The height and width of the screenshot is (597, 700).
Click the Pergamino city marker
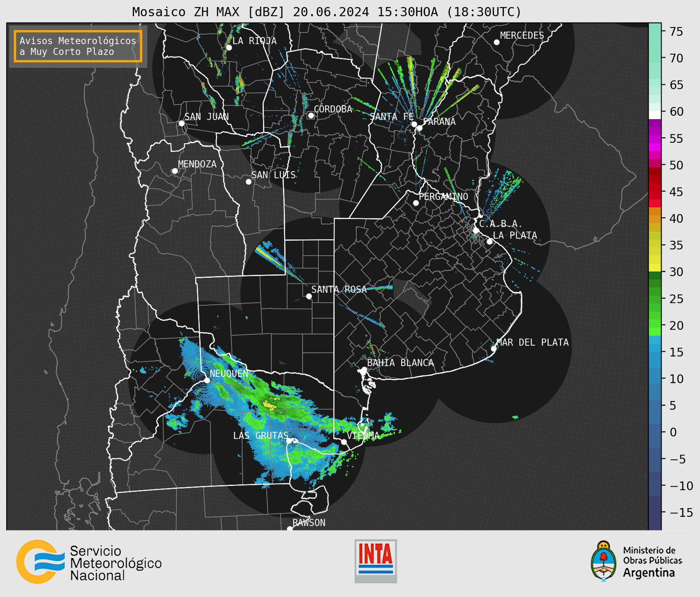pyautogui.click(x=416, y=203)
